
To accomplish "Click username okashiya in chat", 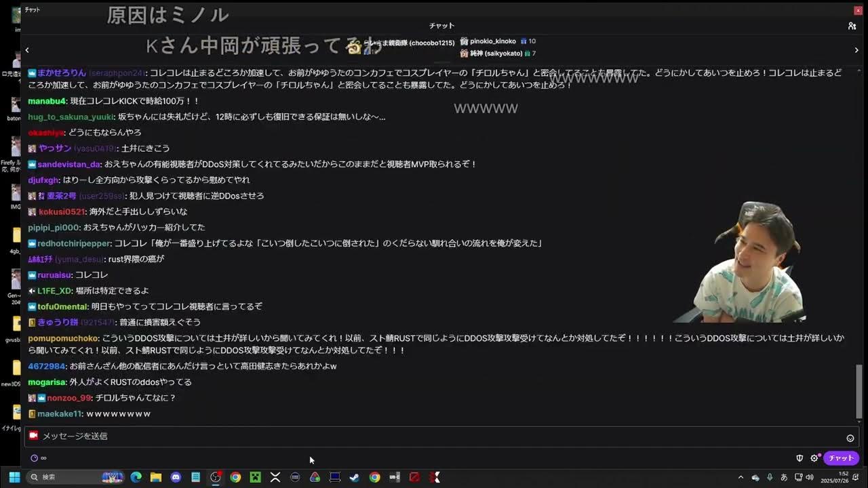I will 45,133.
